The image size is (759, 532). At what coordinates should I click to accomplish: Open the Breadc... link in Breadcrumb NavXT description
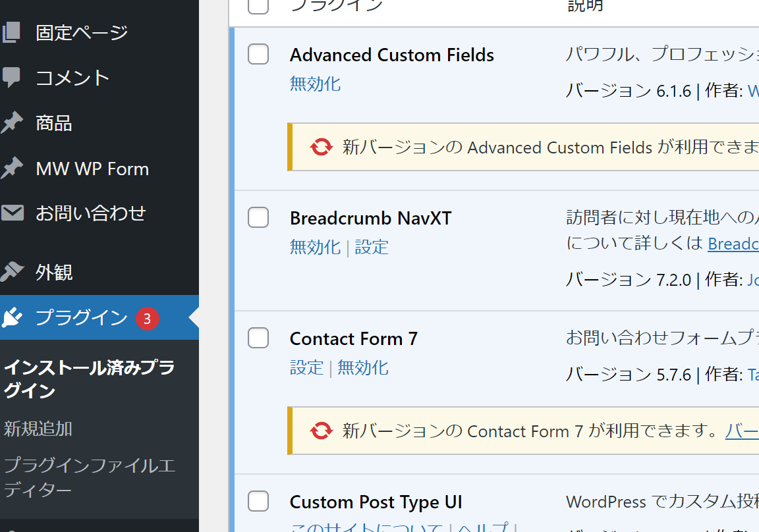733,244
